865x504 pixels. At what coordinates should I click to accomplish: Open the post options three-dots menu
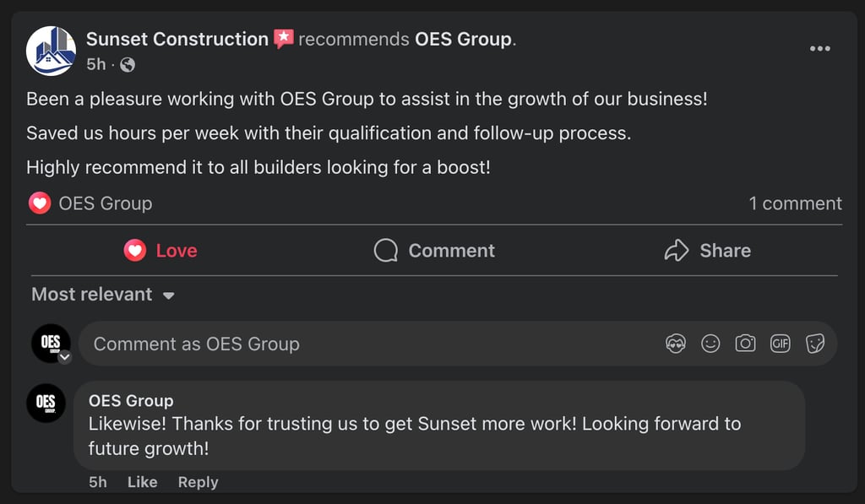(x=819, y=49)
